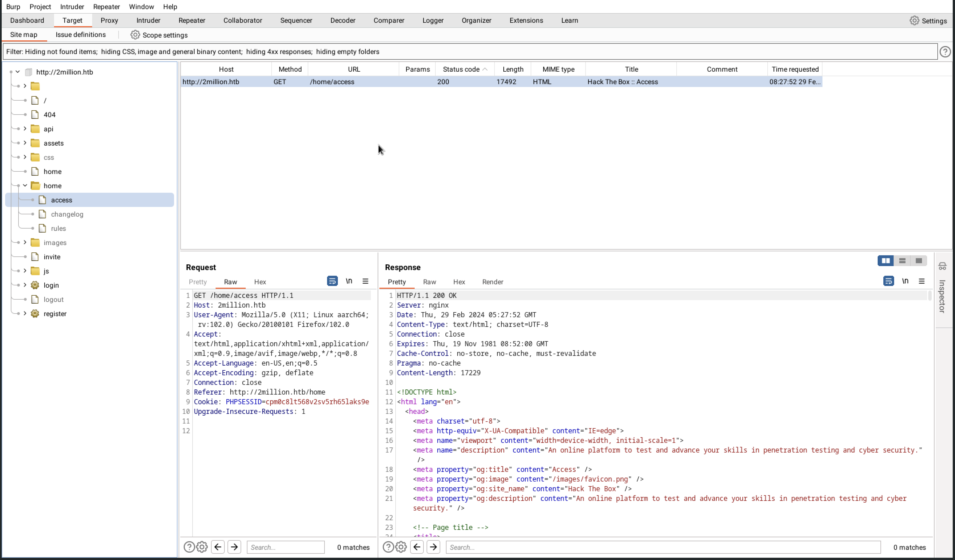
Task: Select the rules item in tree
Action: pos(58,229)
